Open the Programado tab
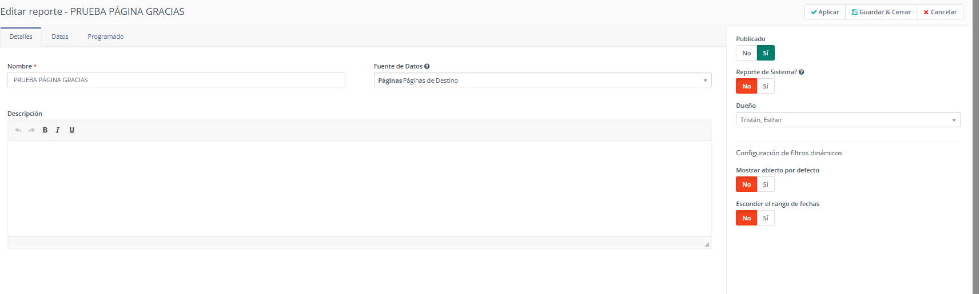Image resolution: width=980 pixels, height=294 pixels. point(105,37)
